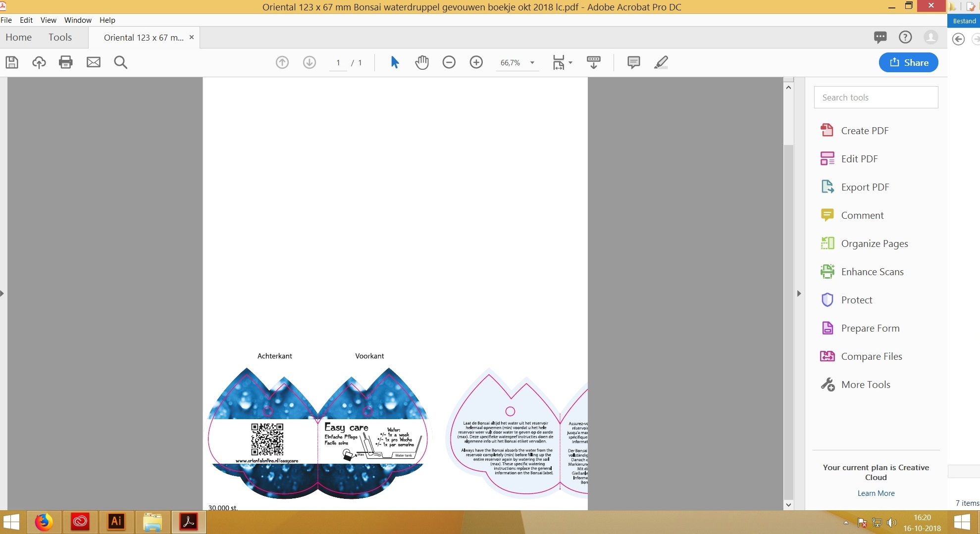
Task: Expand the measuring tool dropdown arrow
Action: 570,62
